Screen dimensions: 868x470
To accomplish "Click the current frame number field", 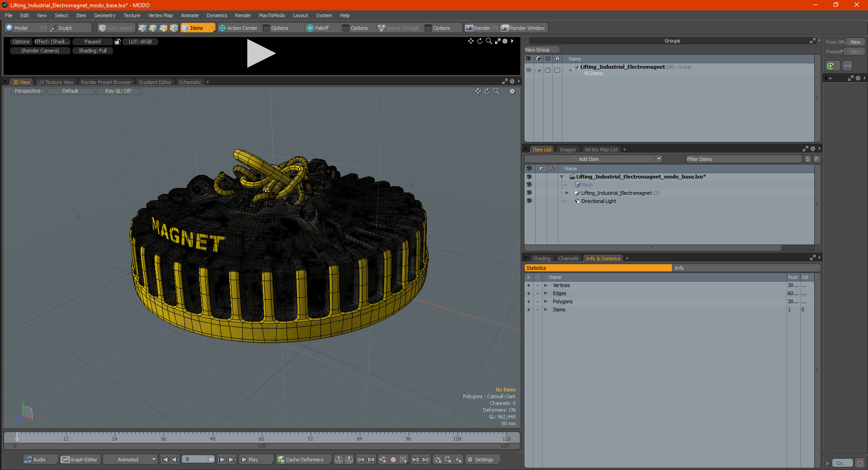I will pyautogui.click(x=195, y=460).
